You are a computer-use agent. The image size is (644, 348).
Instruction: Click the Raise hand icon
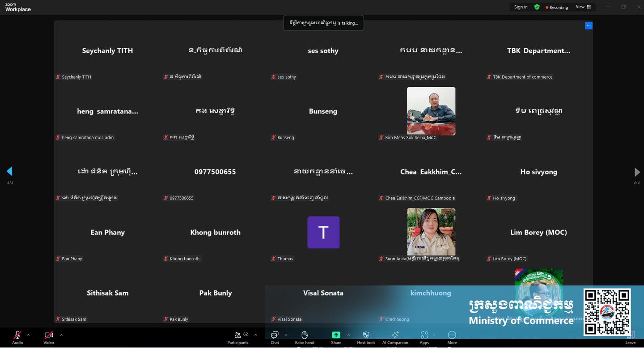[305, 335]
